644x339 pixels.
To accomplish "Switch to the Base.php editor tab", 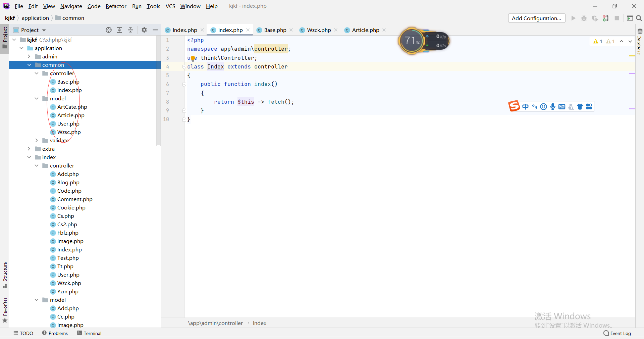I will click(275, 30).
